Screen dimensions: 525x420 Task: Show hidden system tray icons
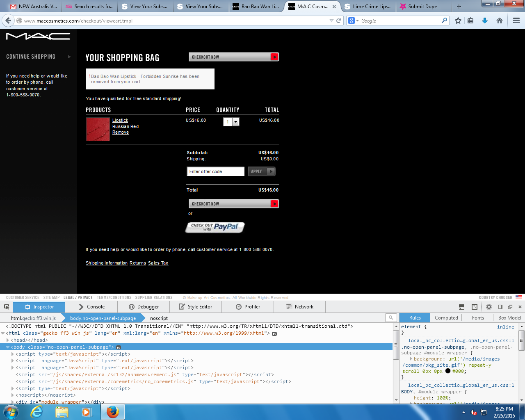click(x=463, y=412)
